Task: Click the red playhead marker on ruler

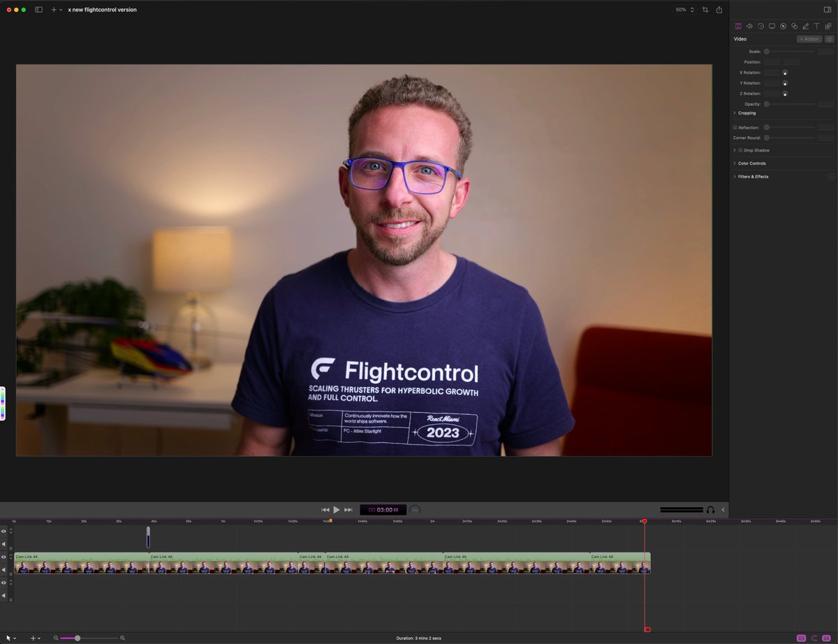Action: (645, 521)
